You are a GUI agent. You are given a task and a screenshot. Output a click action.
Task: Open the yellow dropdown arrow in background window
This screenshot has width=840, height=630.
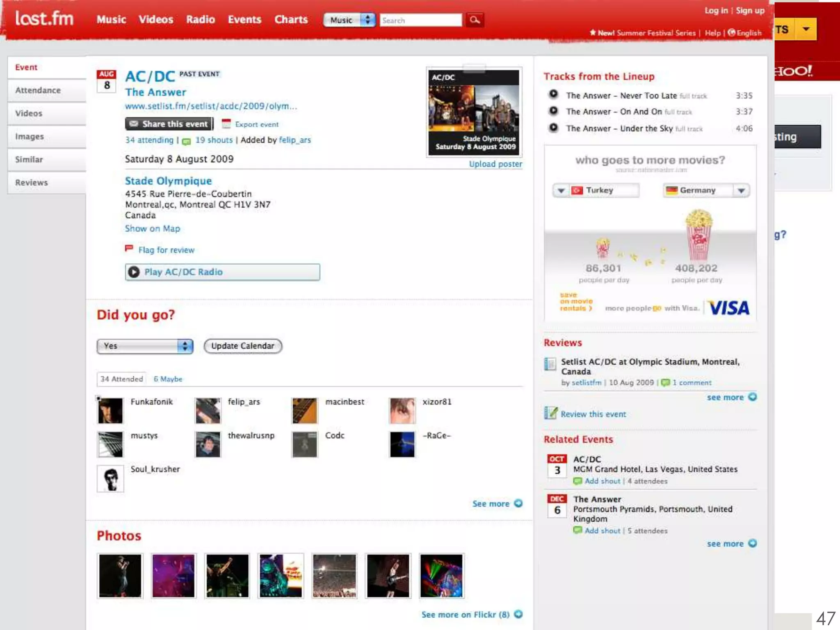point(806,29)
